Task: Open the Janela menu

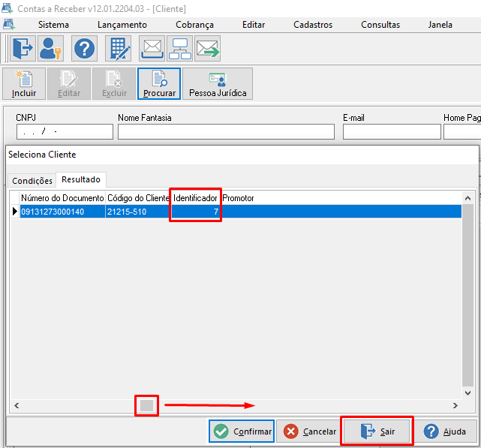Action: pyautogui.click(x=440, y=25)
